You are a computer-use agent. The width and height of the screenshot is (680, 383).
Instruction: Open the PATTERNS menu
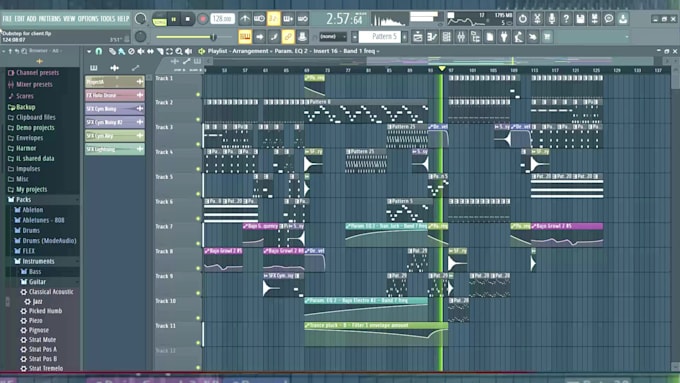(50, 19)
